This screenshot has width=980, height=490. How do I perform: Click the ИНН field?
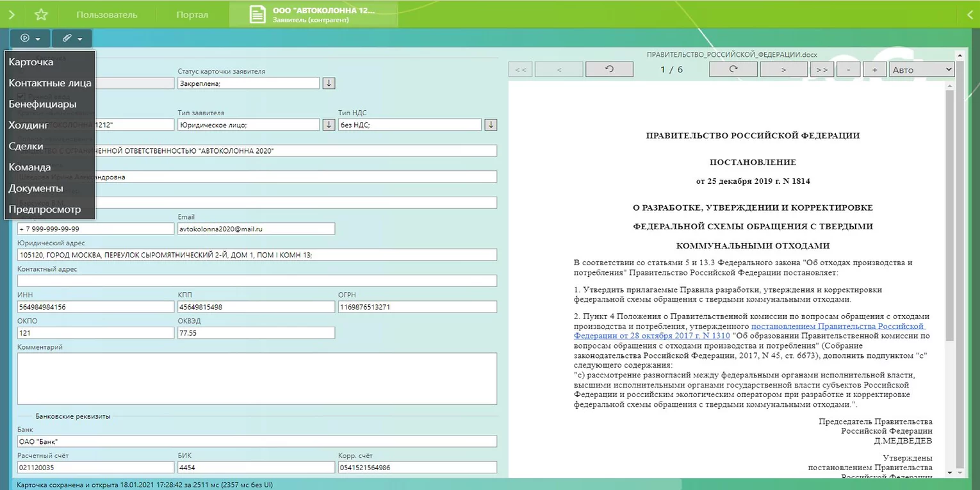coord(95,307)
